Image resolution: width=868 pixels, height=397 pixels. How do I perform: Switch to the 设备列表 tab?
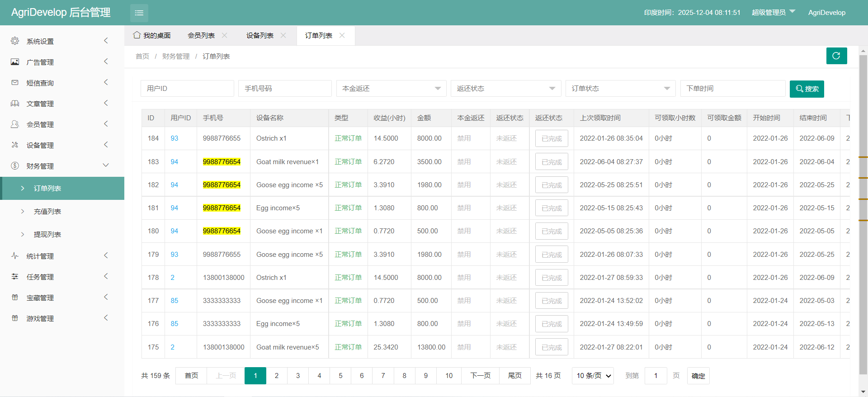[x=259, y=35]
